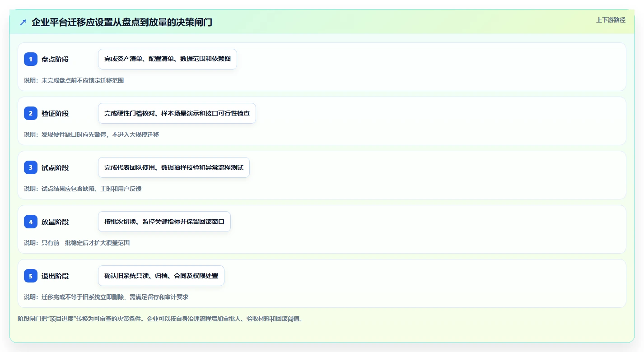Click the 退出阶段 stage label
The width and height of the screenshot is (644, 352).
pyautogui.click(x=55, y=276)
